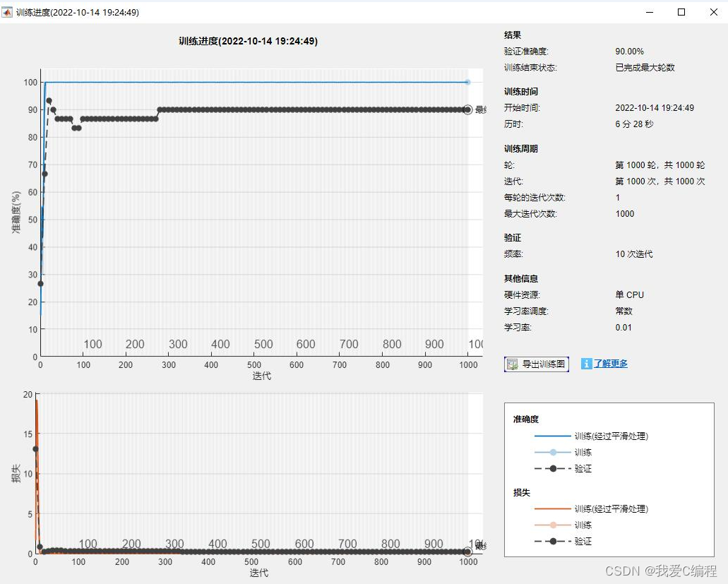Click the 准确度(%) y-axis label
The height and width of the screenshot is (584, 728).
tap(16, 212)
